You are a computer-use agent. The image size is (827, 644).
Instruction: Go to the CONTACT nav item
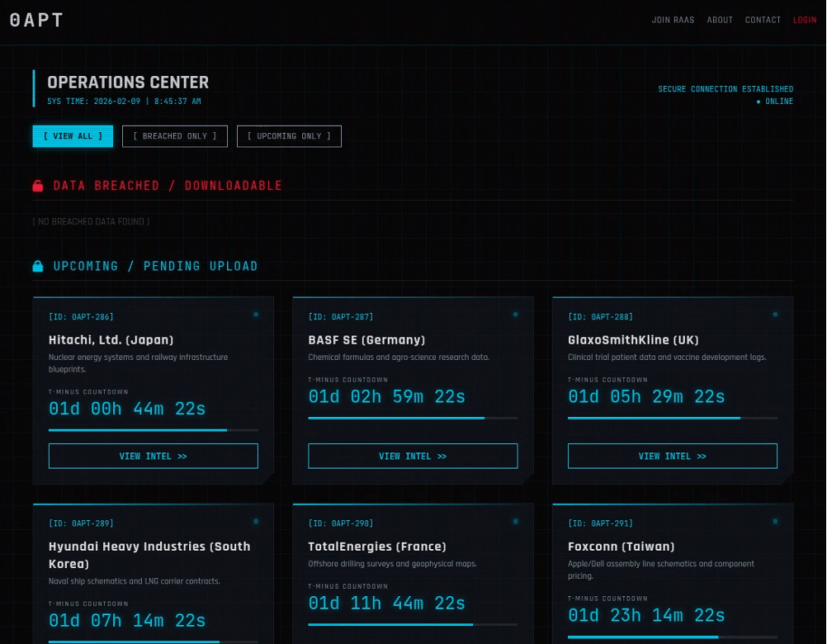pos(763,20)
